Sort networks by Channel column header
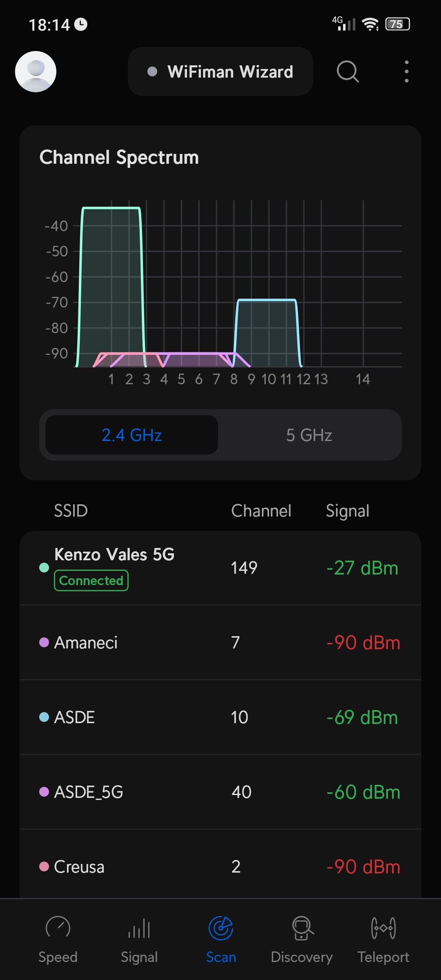The height and width of the screenshot is (980, 441). [x=261, y=511]
